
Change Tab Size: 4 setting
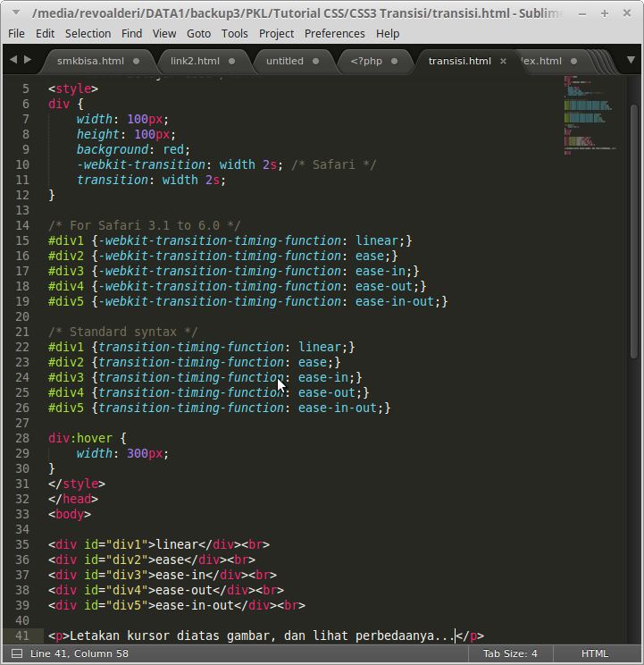(x=510, y=653)
